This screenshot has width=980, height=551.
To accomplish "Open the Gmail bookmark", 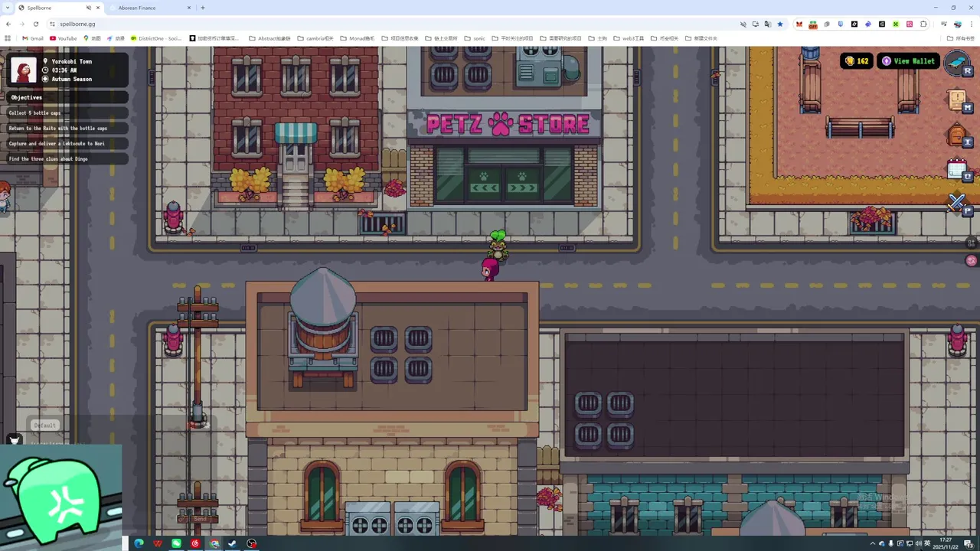I will (33, 38).
